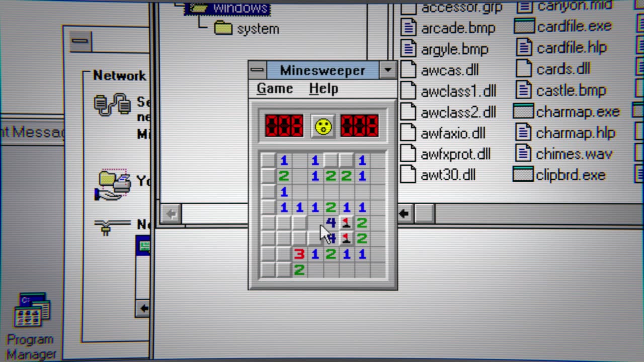The width and height of the screenshot is (644, 362).
Task: Click the smiley face reset button
Action: tap(323, 126)
